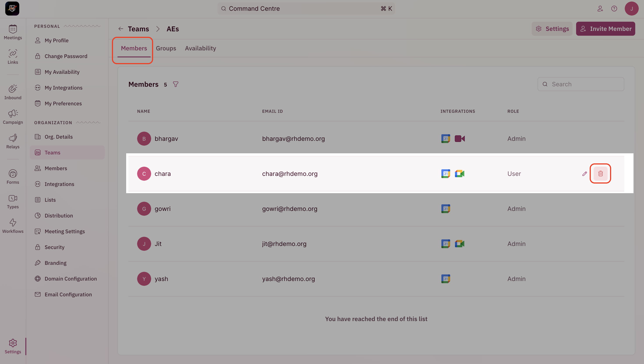Open Settings at the bottom of the left rail
The width and height of the screenshot is (644, 364).
13,346
